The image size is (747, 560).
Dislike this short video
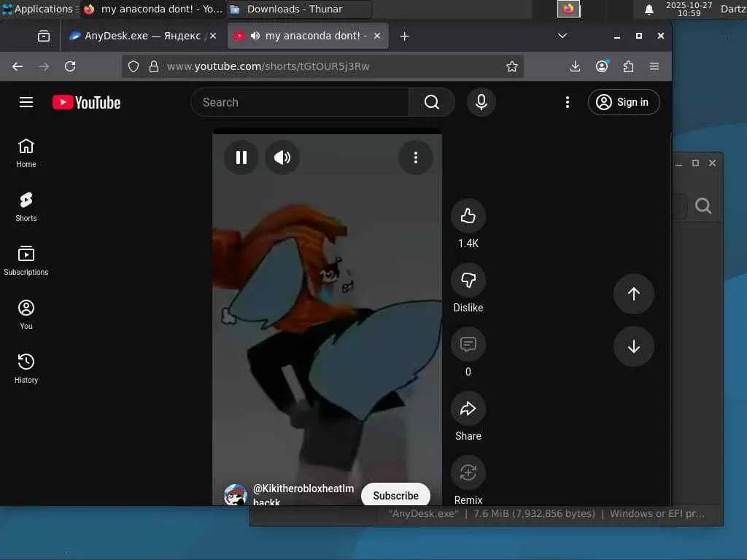click(x=468, y=280)
